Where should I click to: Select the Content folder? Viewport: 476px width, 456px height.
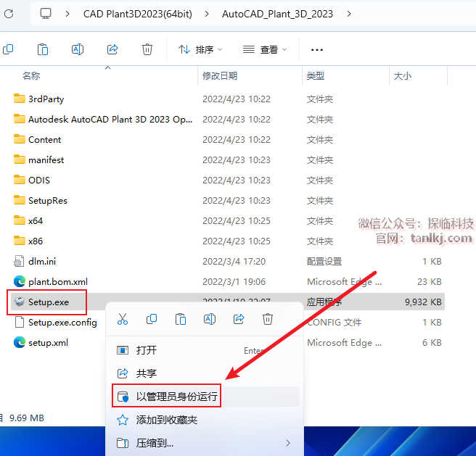click(x=45, y=140)
